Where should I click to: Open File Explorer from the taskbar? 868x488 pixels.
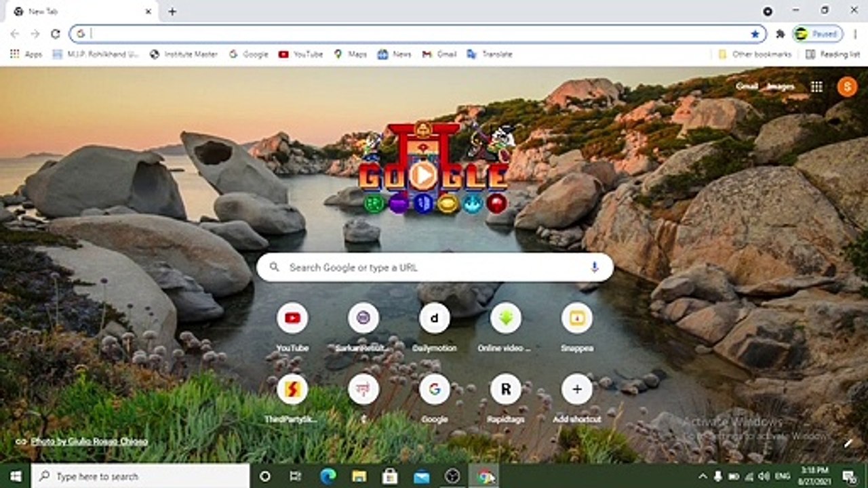pos(359,476)
